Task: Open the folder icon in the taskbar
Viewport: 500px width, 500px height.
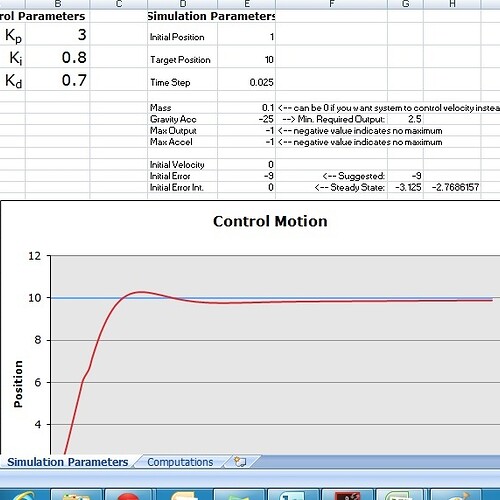Action: tap(76, 495)
